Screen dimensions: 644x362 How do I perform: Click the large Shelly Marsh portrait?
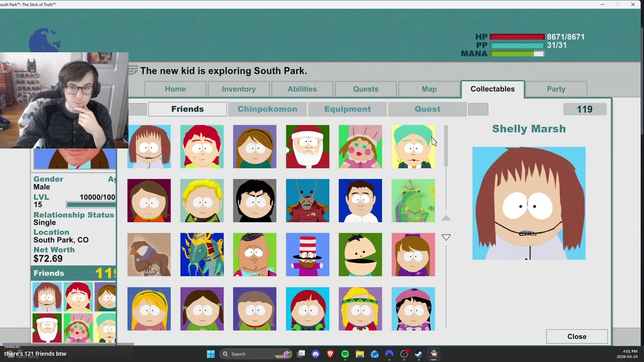pos(529,203)
